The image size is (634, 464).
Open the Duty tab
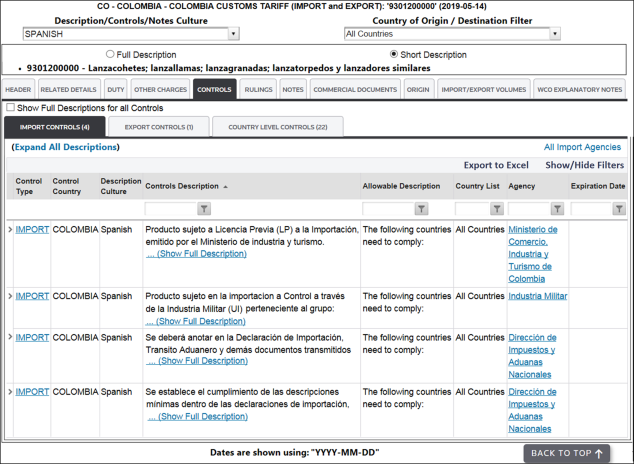(x=116, y=89)
